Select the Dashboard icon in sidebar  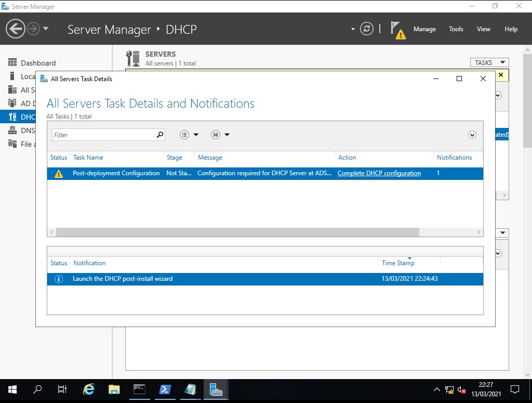pos(12,63)
